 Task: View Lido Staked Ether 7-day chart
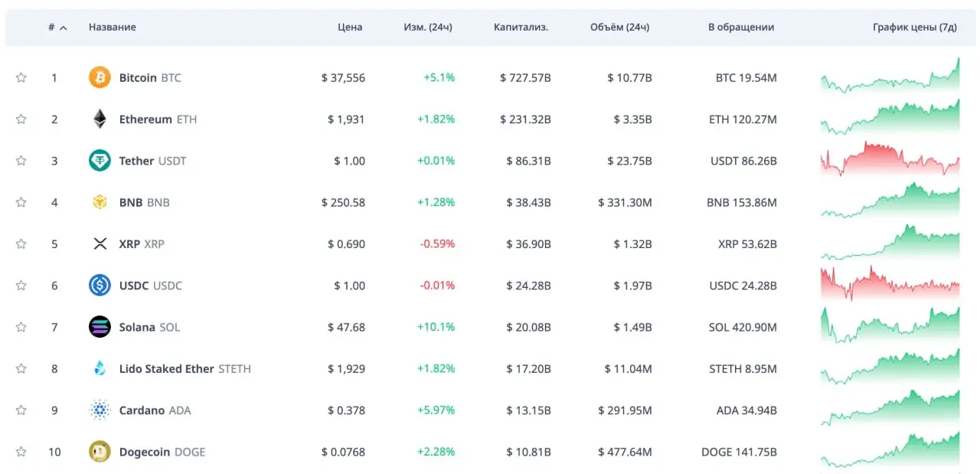[890, 366]
